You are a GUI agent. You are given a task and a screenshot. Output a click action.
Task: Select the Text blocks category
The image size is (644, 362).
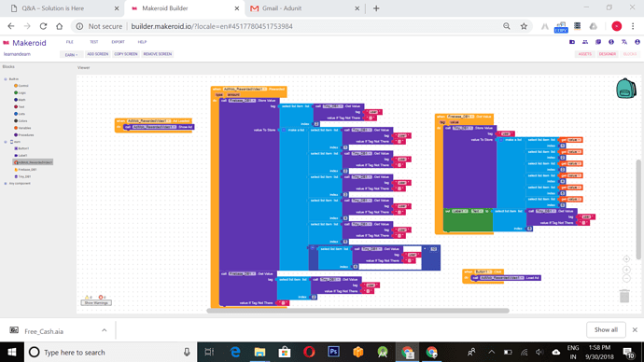20,106
